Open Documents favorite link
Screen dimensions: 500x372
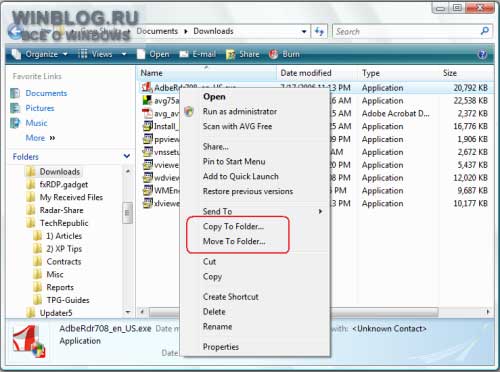[46, 93]
